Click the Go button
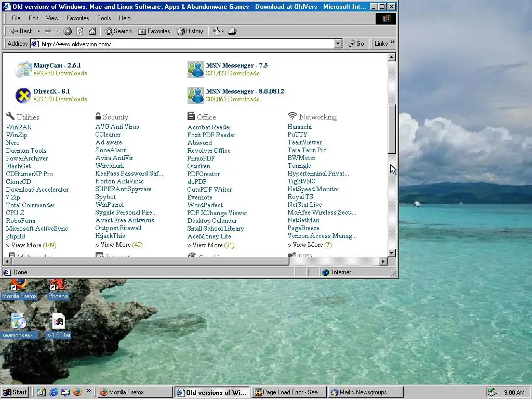 tap(356, 44)
